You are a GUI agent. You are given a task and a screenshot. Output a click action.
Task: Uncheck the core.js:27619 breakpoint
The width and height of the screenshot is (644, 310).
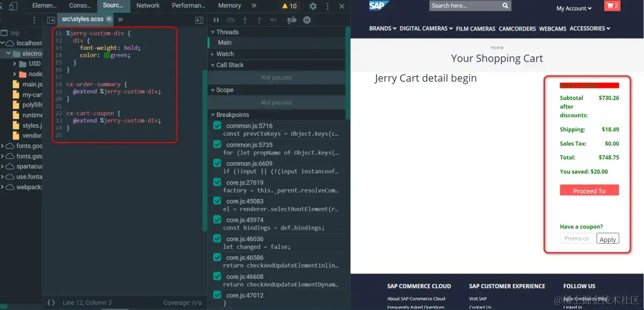(217, 182)
